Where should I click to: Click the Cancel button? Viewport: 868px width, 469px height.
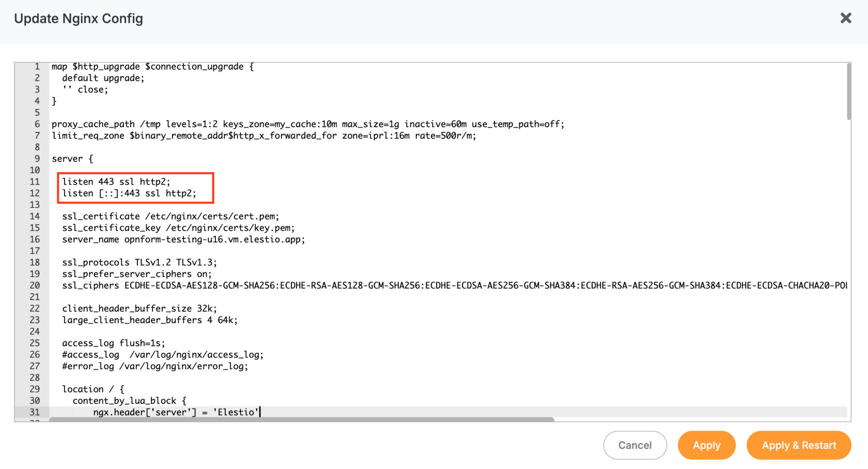[x=635, y=445]
